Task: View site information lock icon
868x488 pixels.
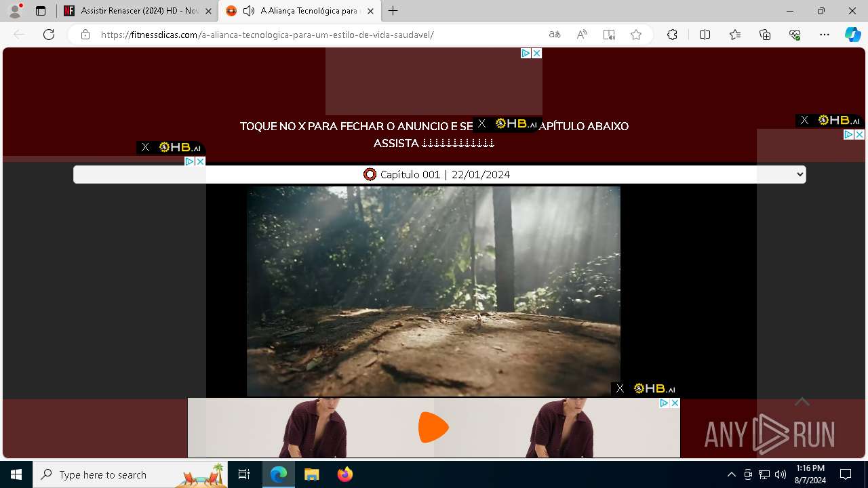Action: [x=85, y=35]
